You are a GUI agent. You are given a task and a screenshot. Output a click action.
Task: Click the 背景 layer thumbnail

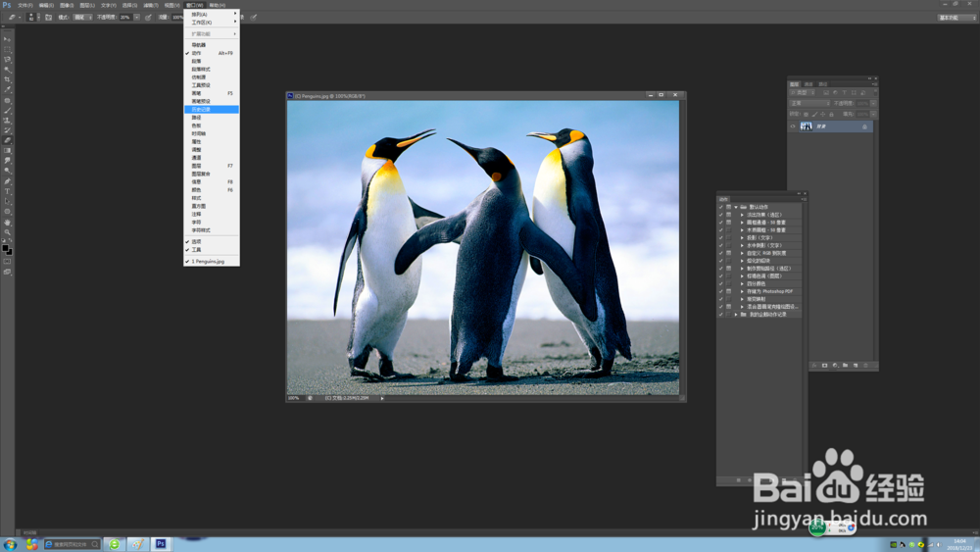tap(807, 126)
